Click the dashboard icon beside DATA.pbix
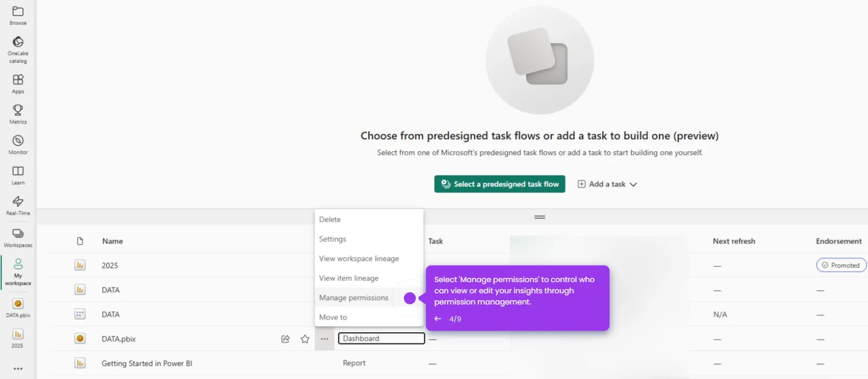The width and height of the screenshot is (868, 379). click(x=80, y=339)
